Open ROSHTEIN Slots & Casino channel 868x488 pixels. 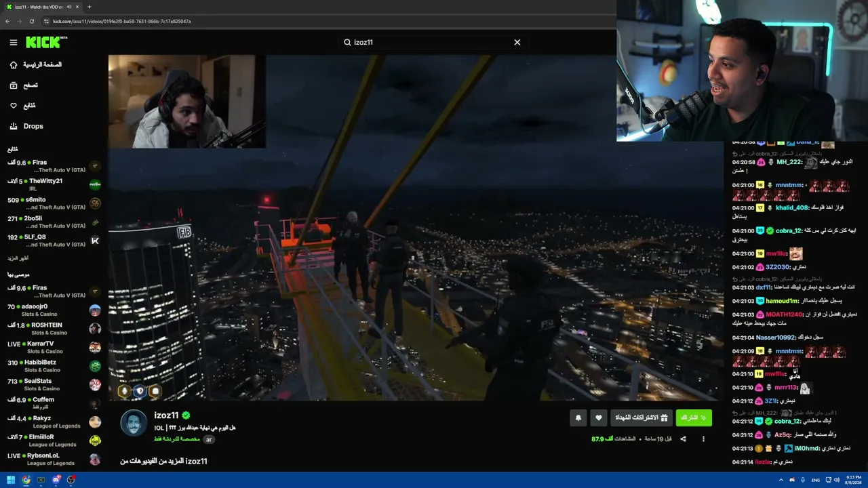coord(54,329)
